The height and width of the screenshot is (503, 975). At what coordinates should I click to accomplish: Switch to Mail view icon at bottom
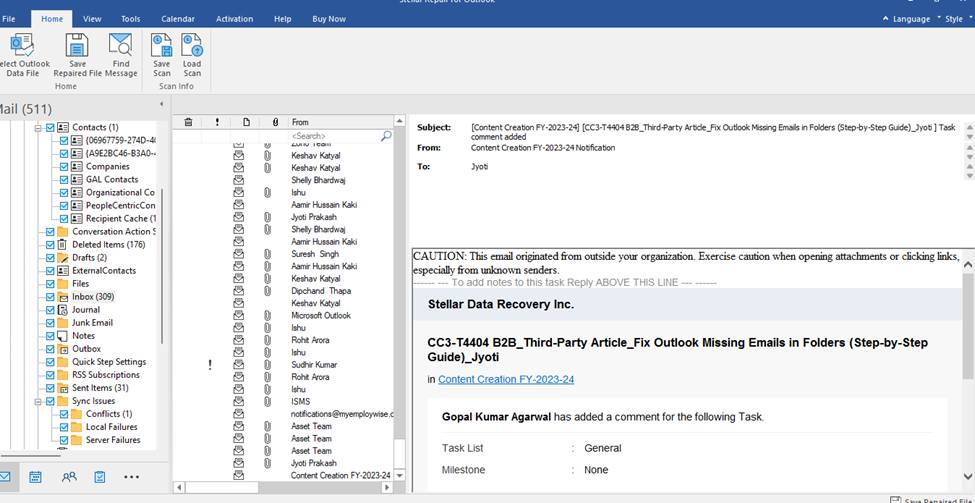coord(4,477)
